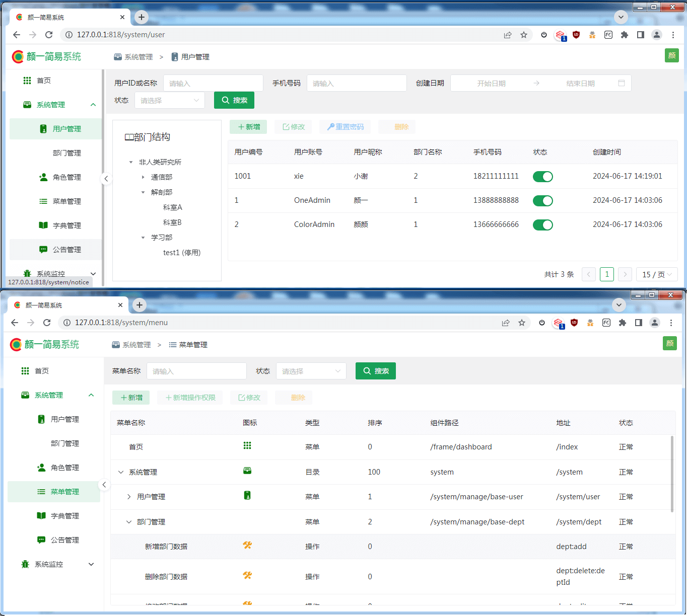Open 菜单管理 in top window sidebar

55,201
